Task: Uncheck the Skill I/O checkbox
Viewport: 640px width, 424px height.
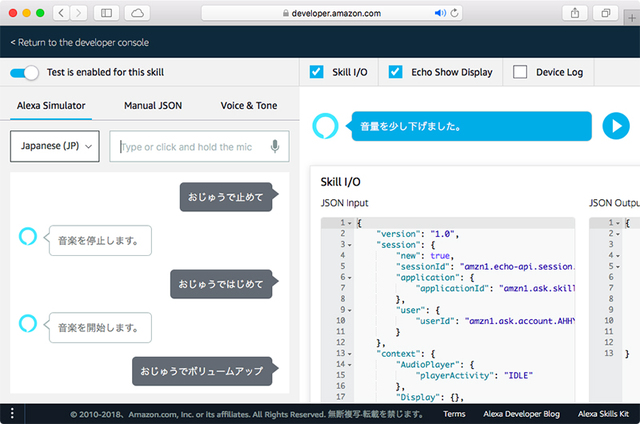Action: click(x=317, y=72)
